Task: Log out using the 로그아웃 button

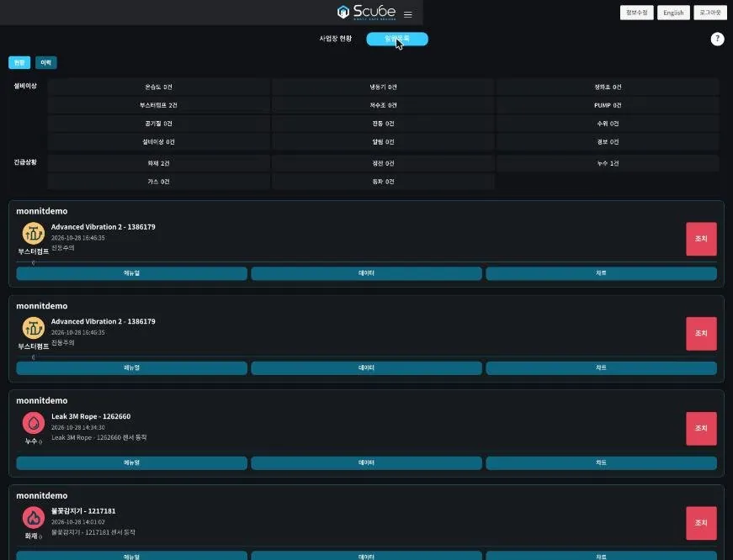Action: [x=710, y=13]
